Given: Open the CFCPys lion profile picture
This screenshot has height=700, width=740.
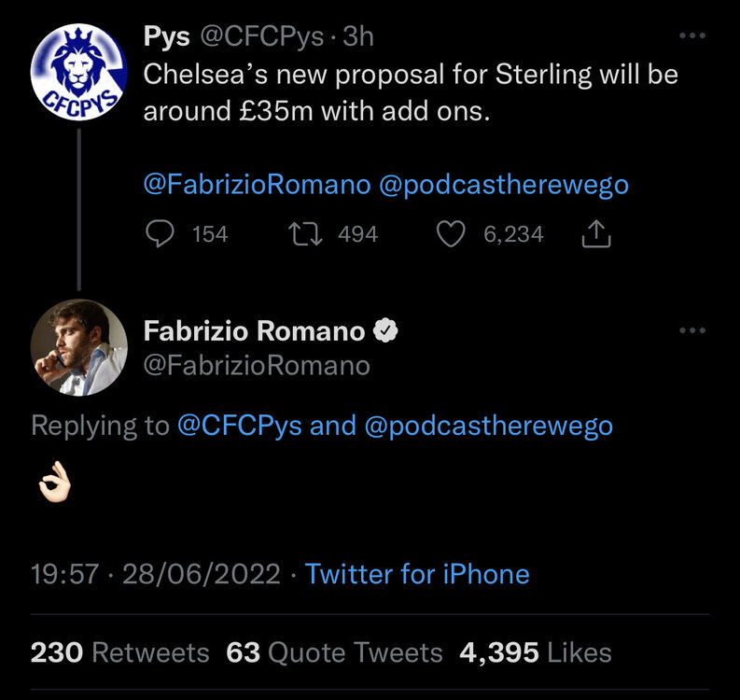Looking at the screenshot, I should coord(78,72).
